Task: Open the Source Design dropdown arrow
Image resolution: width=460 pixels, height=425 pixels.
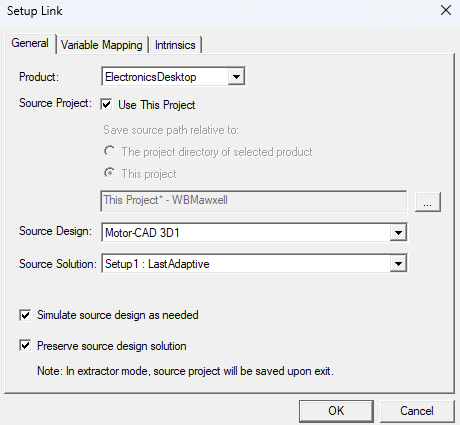Action: (398, 233)
